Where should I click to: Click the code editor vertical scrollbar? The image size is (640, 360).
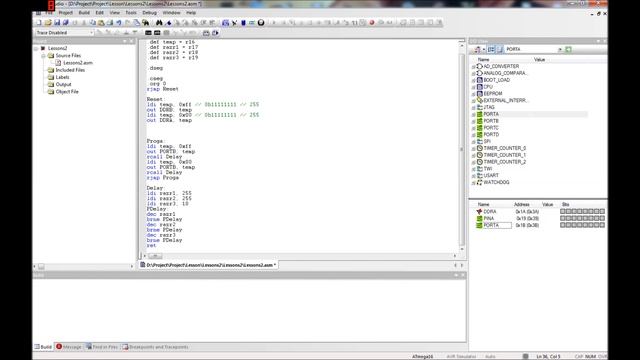462,147
